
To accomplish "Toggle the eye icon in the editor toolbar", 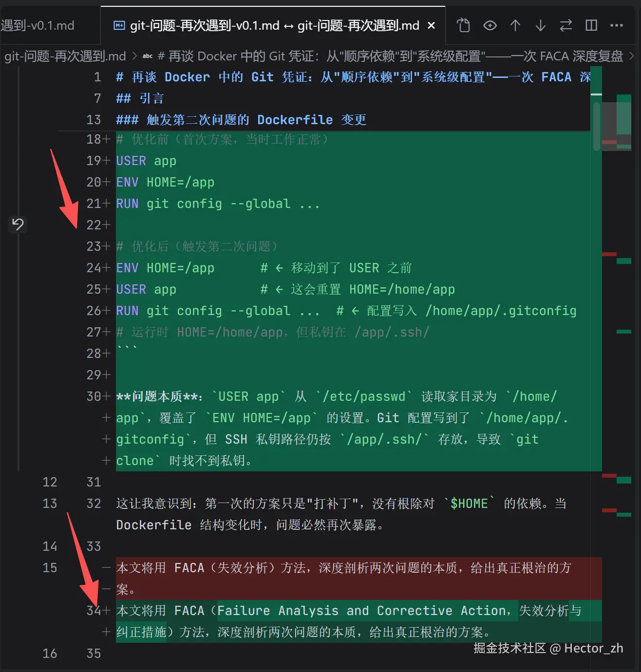I will (x=490, y=25).
